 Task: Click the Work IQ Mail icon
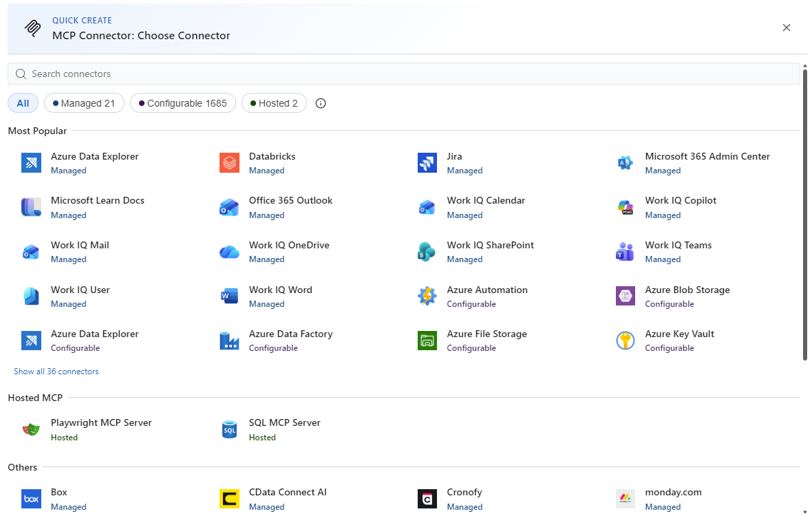(x=31, y=252)
